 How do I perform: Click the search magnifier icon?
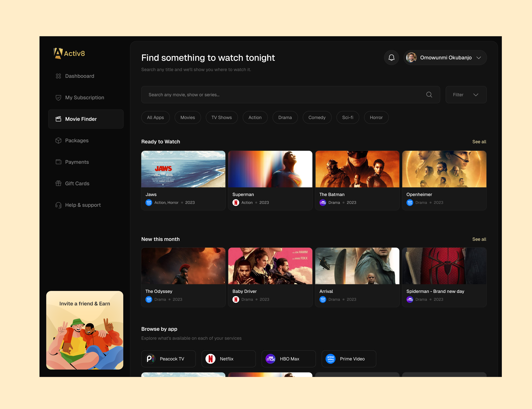click(429, 95)
